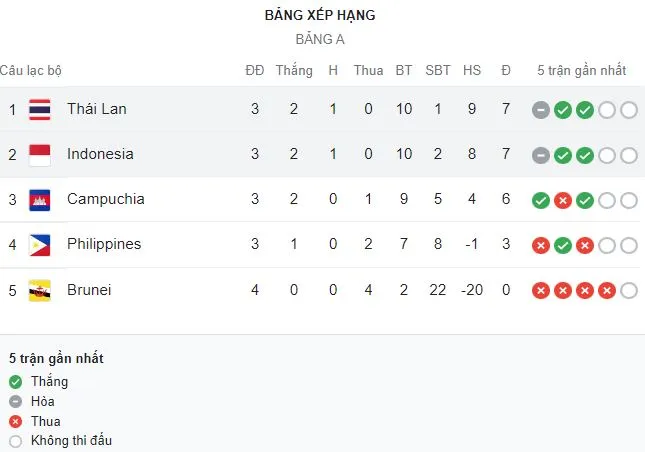Click the Indonesia flag icon
Viewport: 645px width, 452px height.
[x=40, y=154]
